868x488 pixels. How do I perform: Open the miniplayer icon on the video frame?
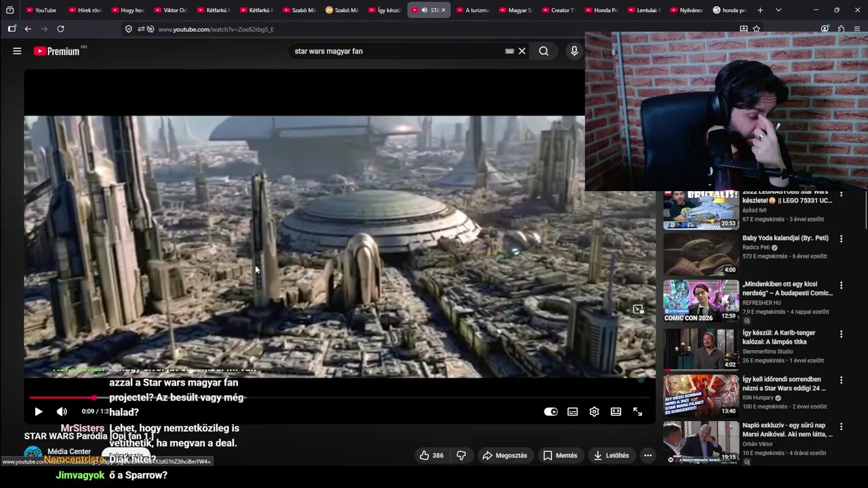[638, 309]
